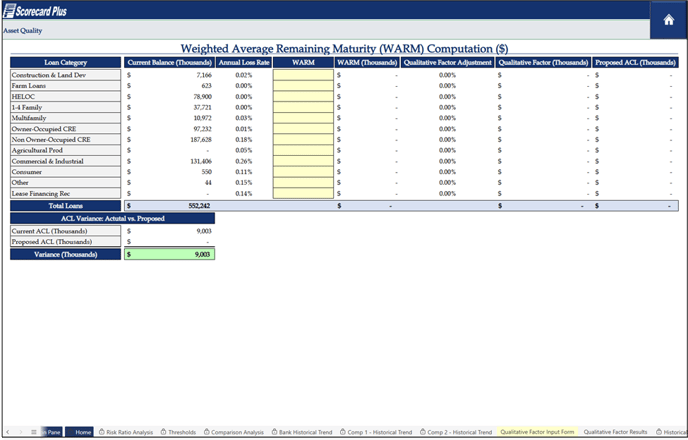The height and width of the screenshot is (440, 688).
Task: Click WARM input for Agricultural Prod
Action: 303,150
